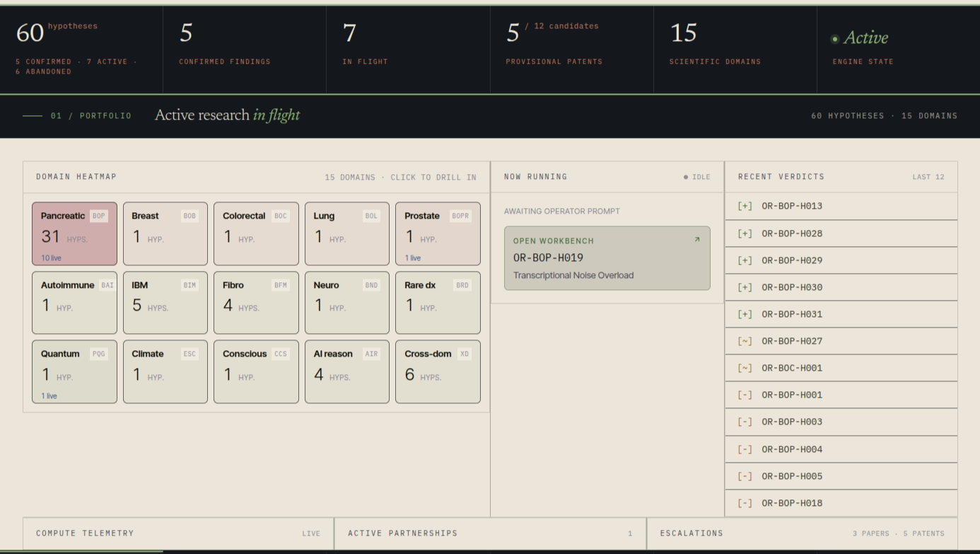Click the IDLE status indicator dot
This screenshot has width=980, height=554.
pyautogui.click(x=686, y=177)
